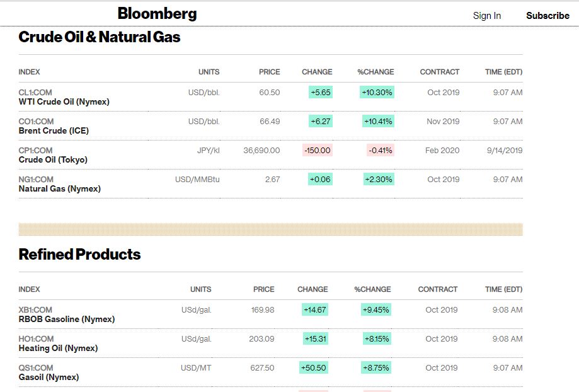Open Natural Gas (Nymex) quote
The width and height of the screenshot is (579, 392).
[x=59, y=188]
